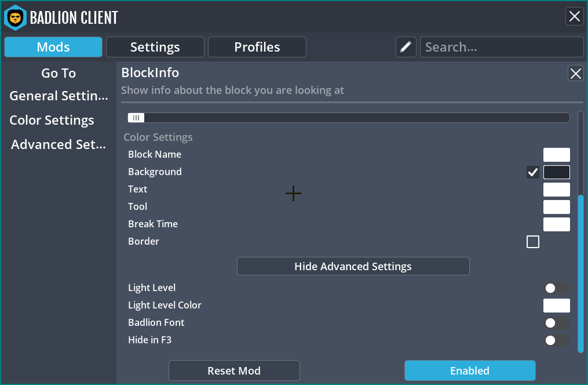The image size is (588, 385).
Task: Close the Badlion Client window
Action: coord(575,16)
